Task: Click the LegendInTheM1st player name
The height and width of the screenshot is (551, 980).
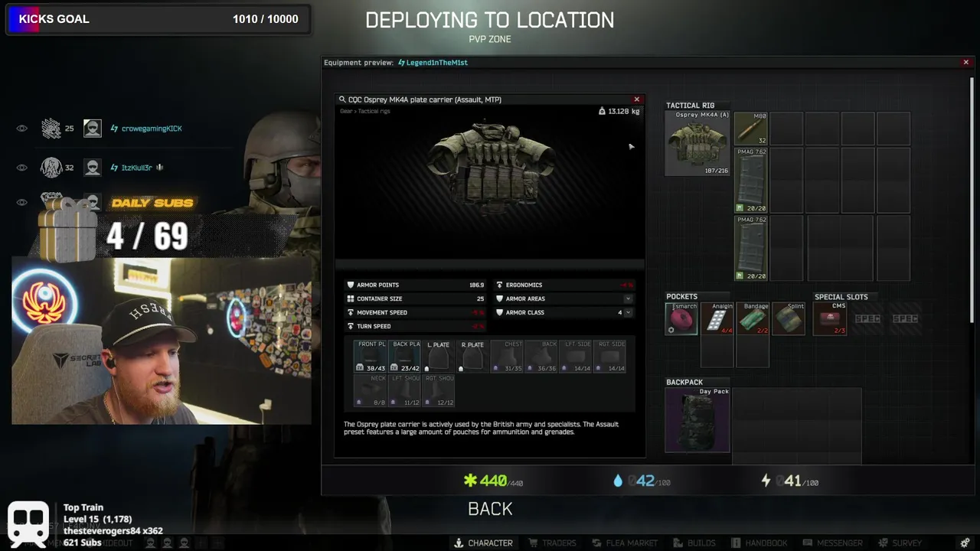Action: point(437,63)
